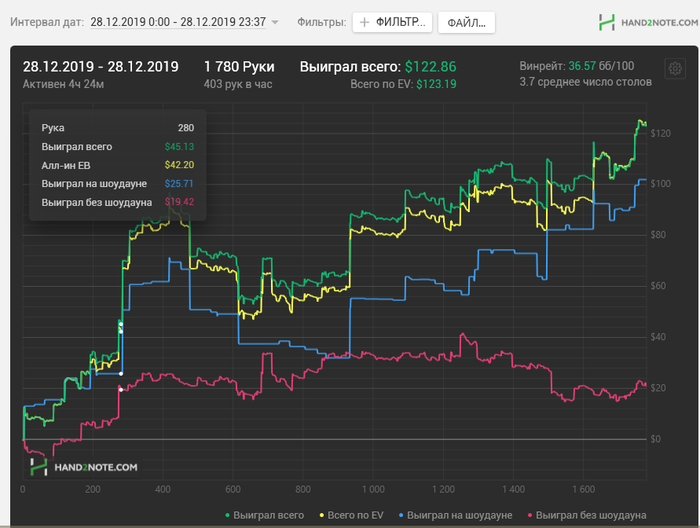Click the tooltip Алл-ин EB value $42.20
The height and width of the screenshot is (528, 700).
click(x=179, y=165)
